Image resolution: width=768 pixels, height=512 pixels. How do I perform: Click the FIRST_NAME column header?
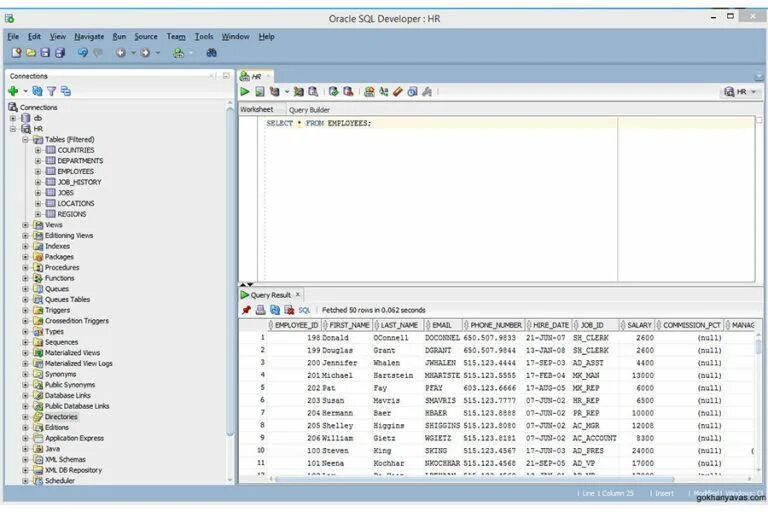coord(347,325)
